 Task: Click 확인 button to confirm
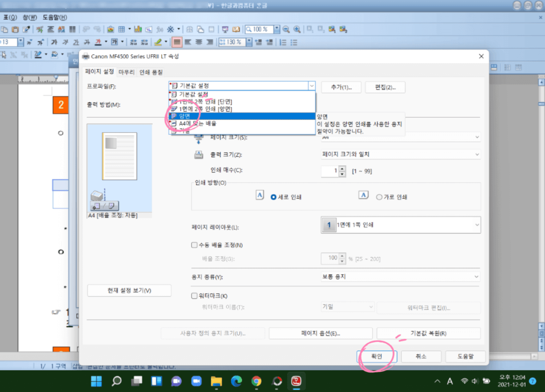pos(377,356)
